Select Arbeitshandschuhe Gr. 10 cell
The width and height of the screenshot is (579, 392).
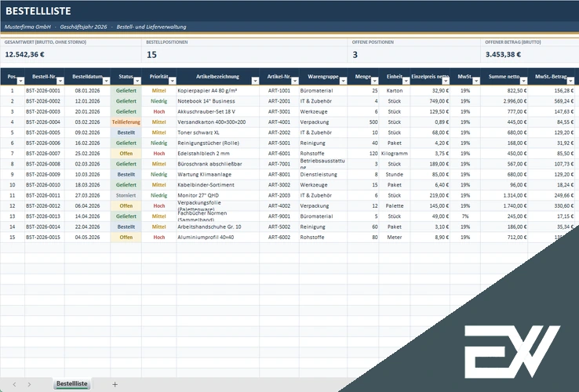[218, 227]
